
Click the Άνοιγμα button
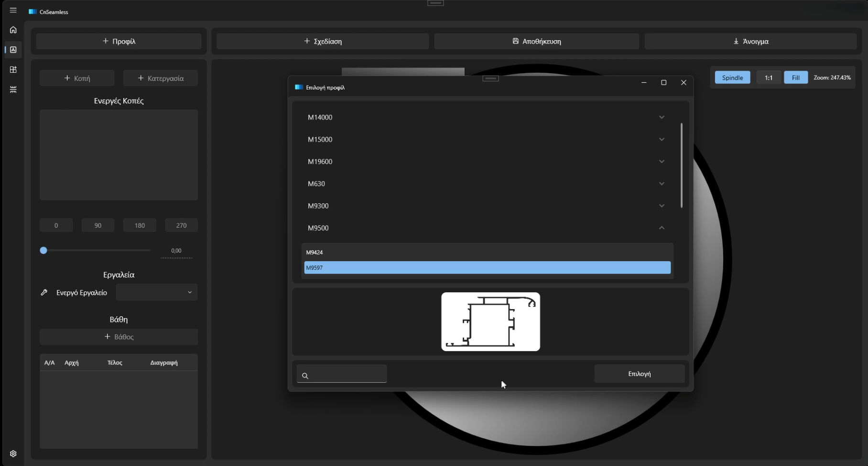pyautogui.click(x=750, y=41)
